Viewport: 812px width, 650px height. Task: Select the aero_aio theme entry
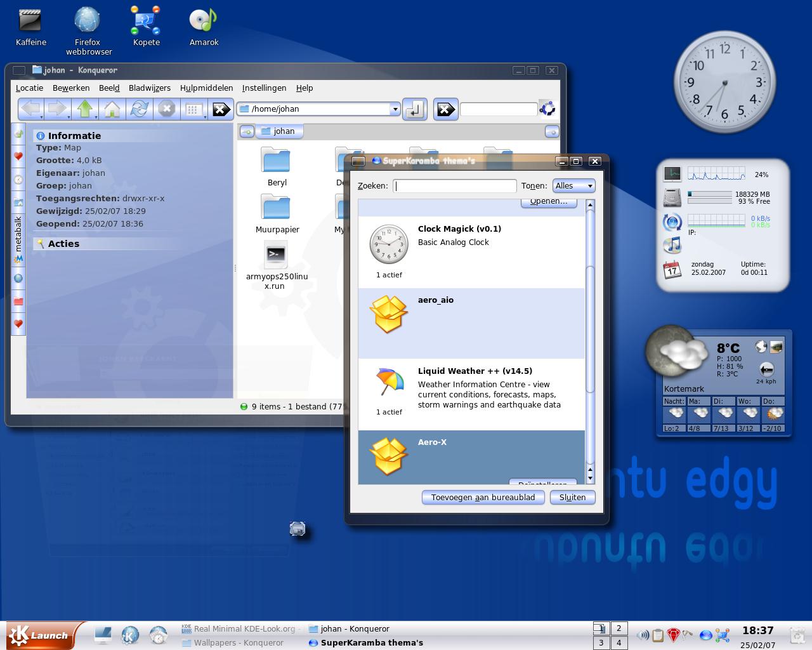pos(471,323)
